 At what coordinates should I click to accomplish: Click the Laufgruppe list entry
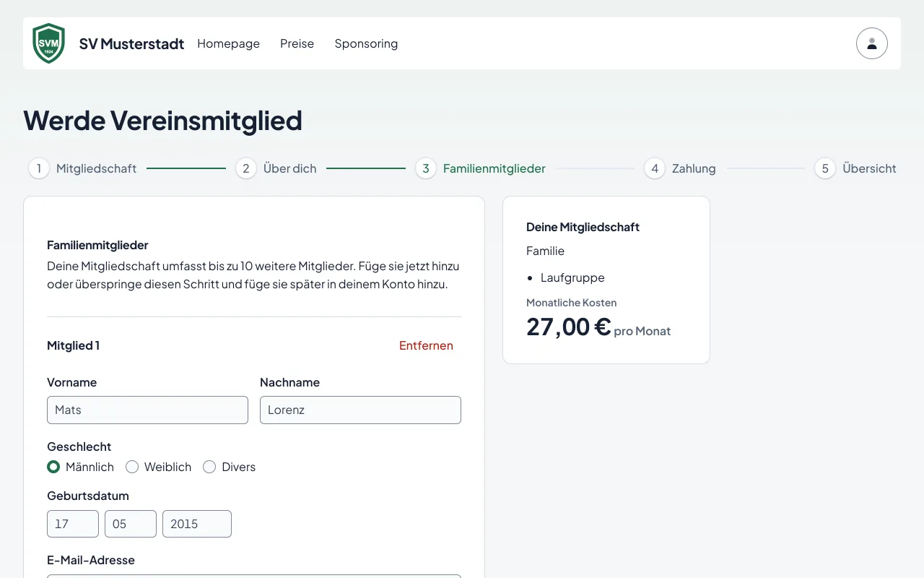[x=572, y=277]
